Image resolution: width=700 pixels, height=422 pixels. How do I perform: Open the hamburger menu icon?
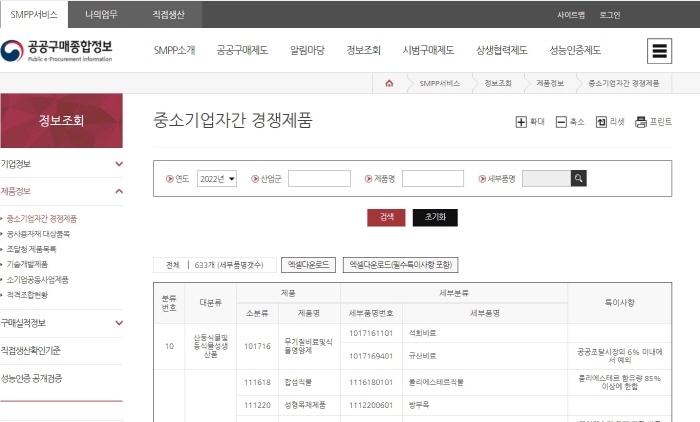click(x=658, y=52)
